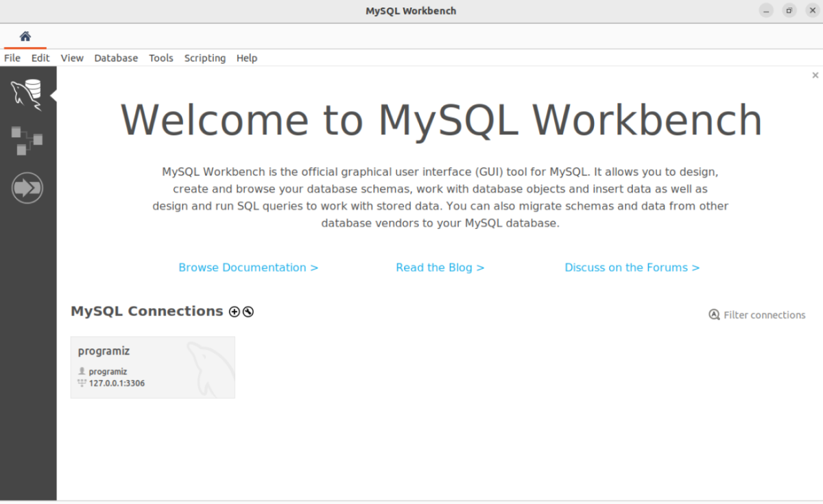Open the Database menu
This screenshot has height=504, width=823.
(115, 58)
